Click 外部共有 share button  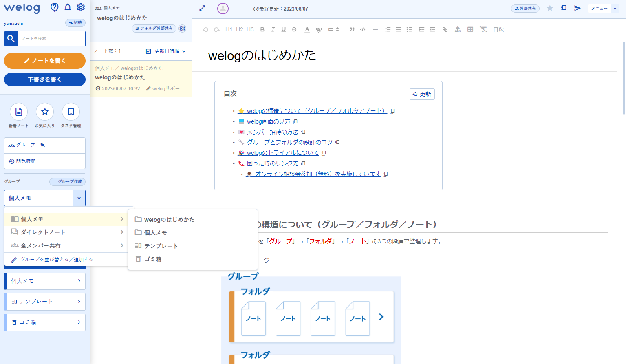525,8
